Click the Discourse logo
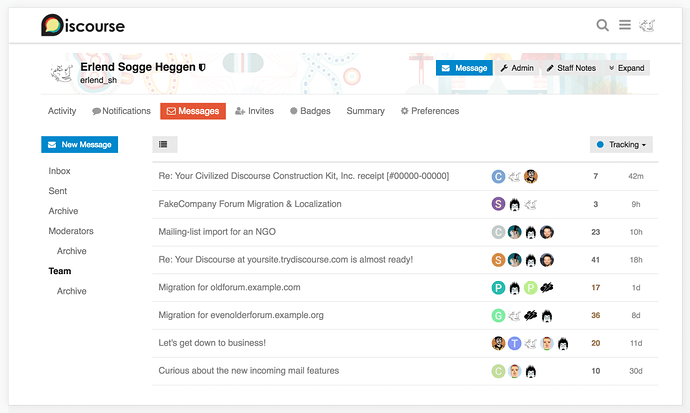The height and width of the screenshot is (413, 690). tap(83, 25)
